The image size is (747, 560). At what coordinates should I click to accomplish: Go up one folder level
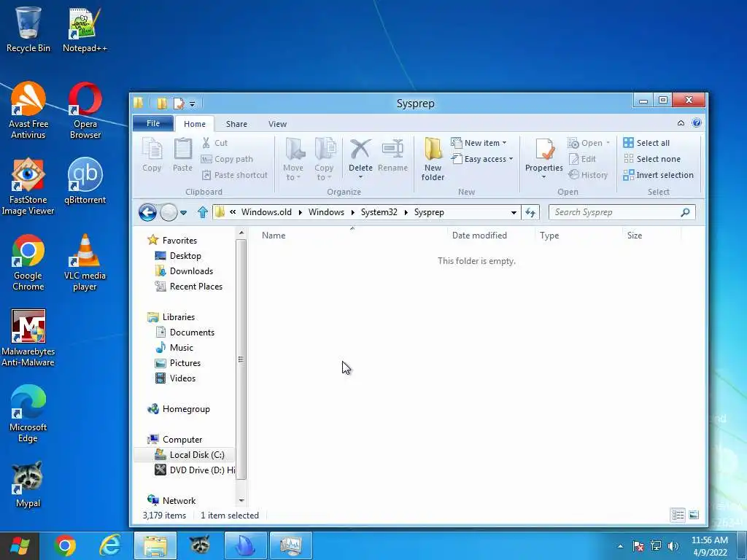[x=203, y=212]
